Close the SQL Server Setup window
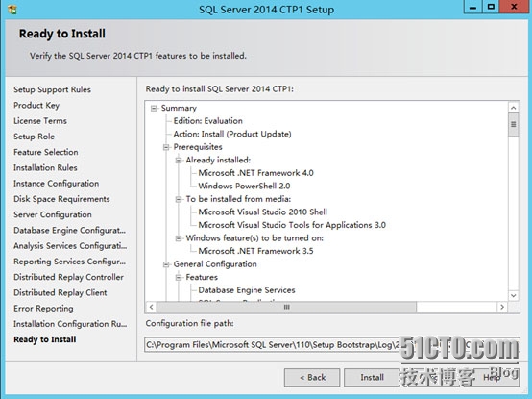This screenshot has width=532, height=399. (515, 7)
